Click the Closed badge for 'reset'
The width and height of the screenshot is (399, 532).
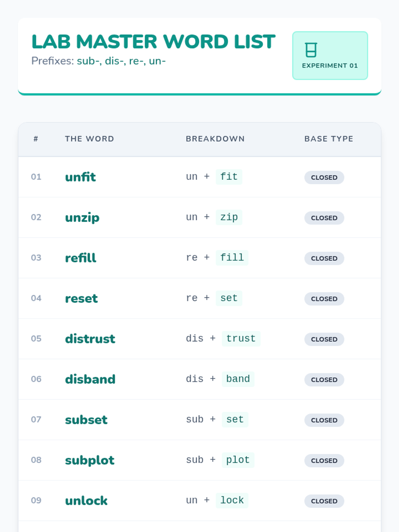[x=324, y=299]
